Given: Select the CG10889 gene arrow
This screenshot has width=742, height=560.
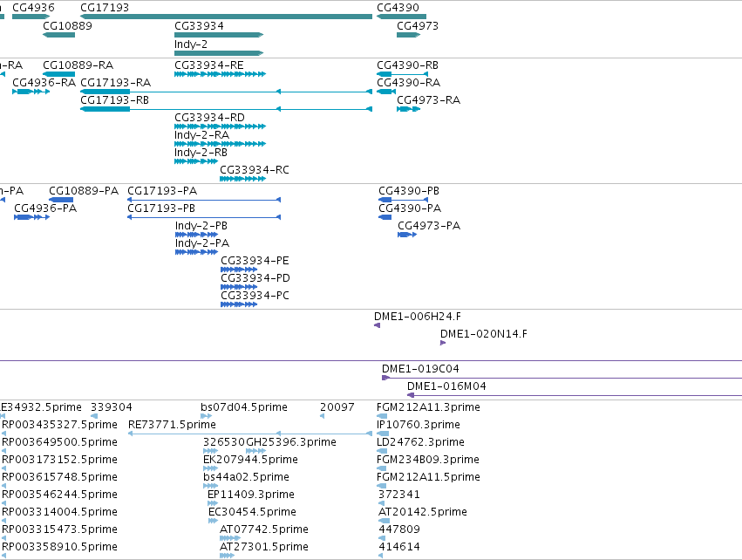Looking at the screenshot, I should 58,35.
